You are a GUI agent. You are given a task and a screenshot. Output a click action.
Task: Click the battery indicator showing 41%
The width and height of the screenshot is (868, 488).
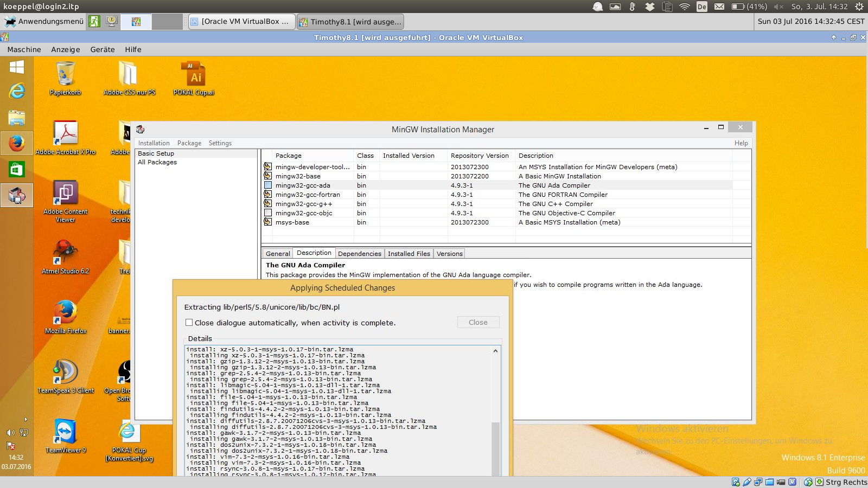click(749, 7)
